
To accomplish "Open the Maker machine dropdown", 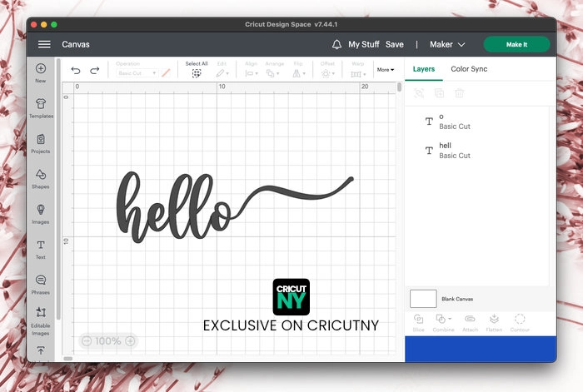I will (x=447, y=45).
